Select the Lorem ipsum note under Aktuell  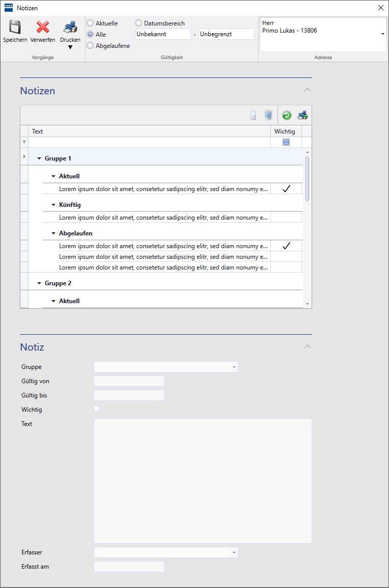pos(163,189)
